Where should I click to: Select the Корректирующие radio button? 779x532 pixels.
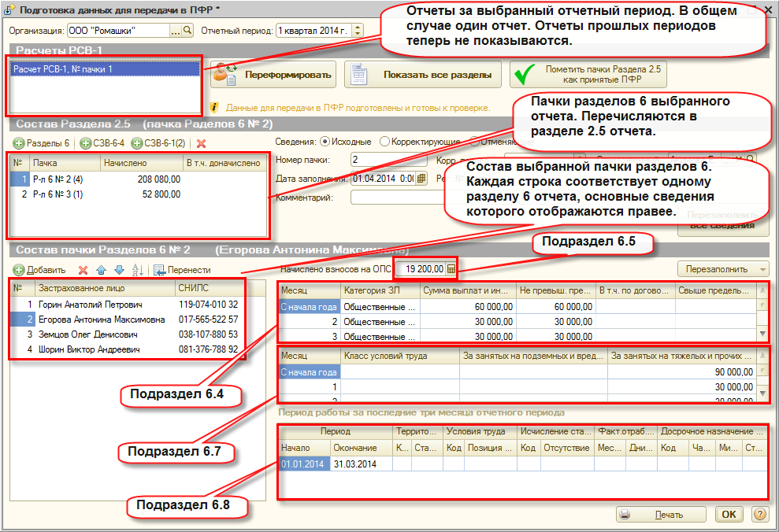[384, 142]
